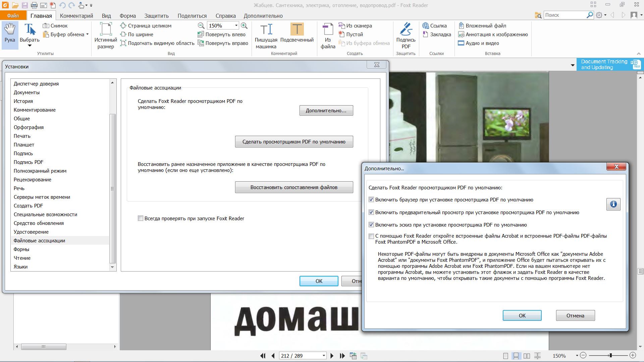Zoom in with the plus magnifier
Image resolution: width=644 pixels, height=362 pixels.
[244, 25]
